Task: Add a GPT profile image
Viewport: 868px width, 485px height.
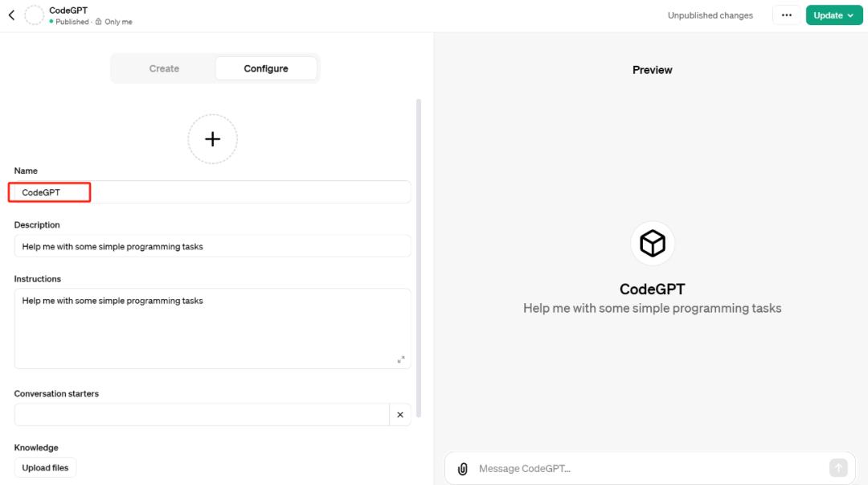Action: pos(212,139)
